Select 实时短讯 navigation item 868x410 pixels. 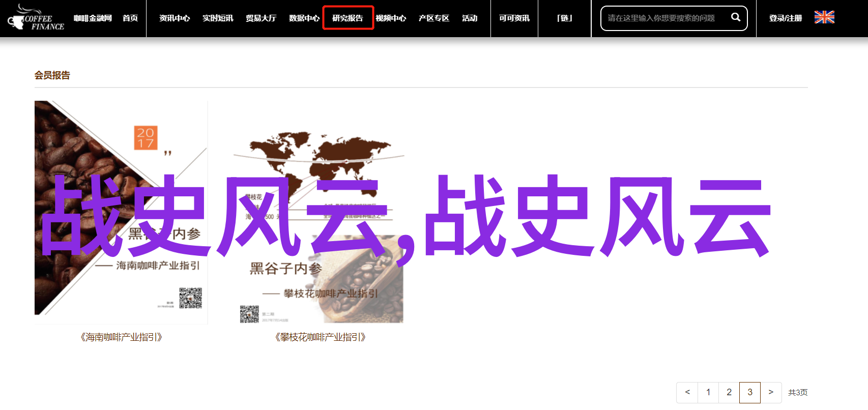[218, 18]
